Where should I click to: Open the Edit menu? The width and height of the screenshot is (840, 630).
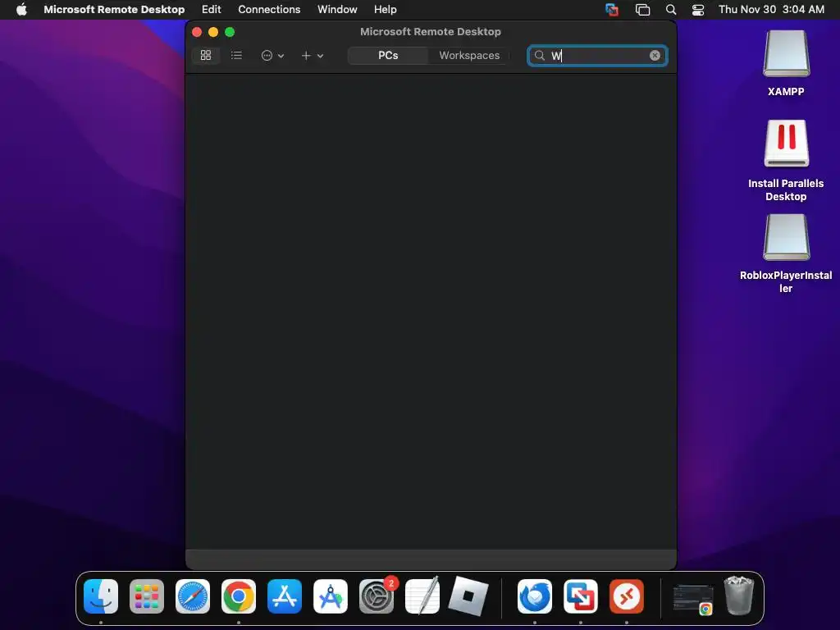coord(211,10)
